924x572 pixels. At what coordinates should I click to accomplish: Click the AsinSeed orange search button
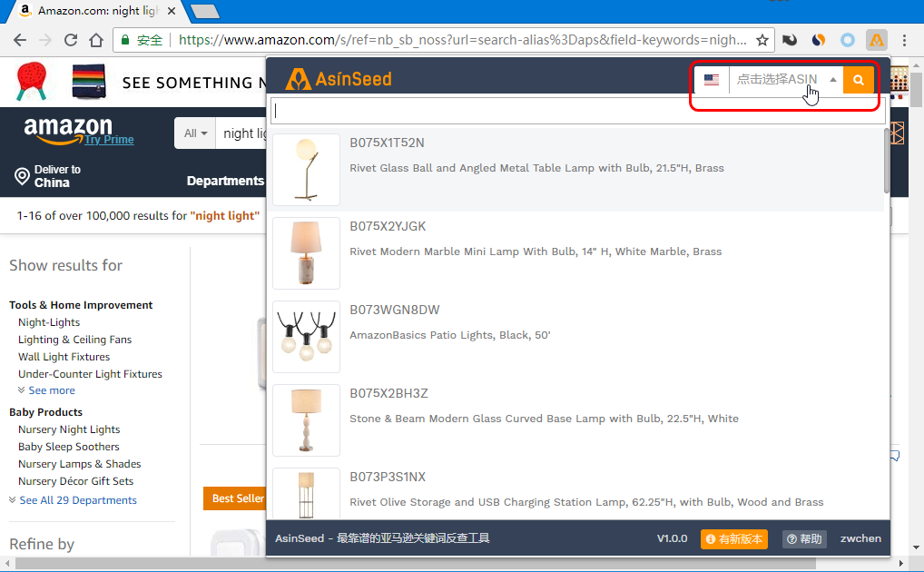858,80
